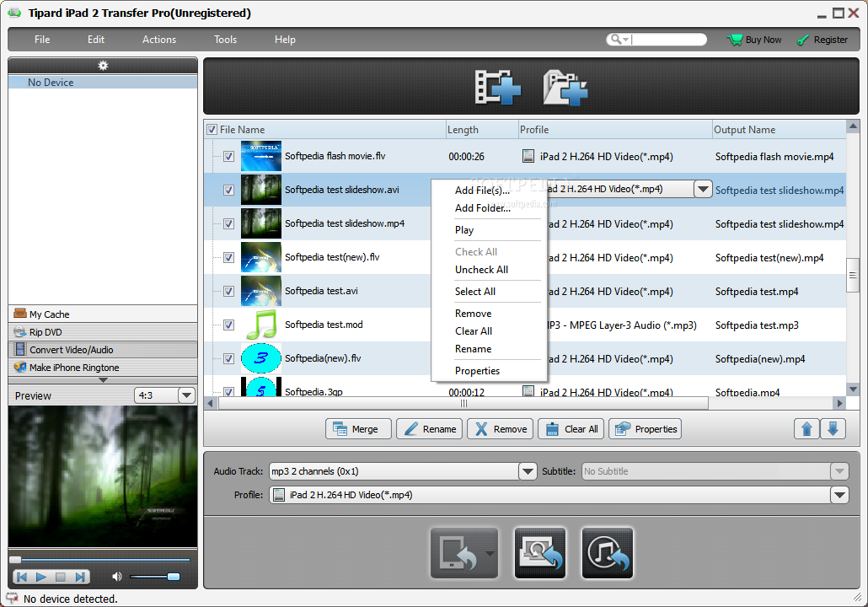Image resolution: width=868 pixels, height=607 pixels.
Task: Click the Remove button in the toolbar
Action: (x=500, y=428)
